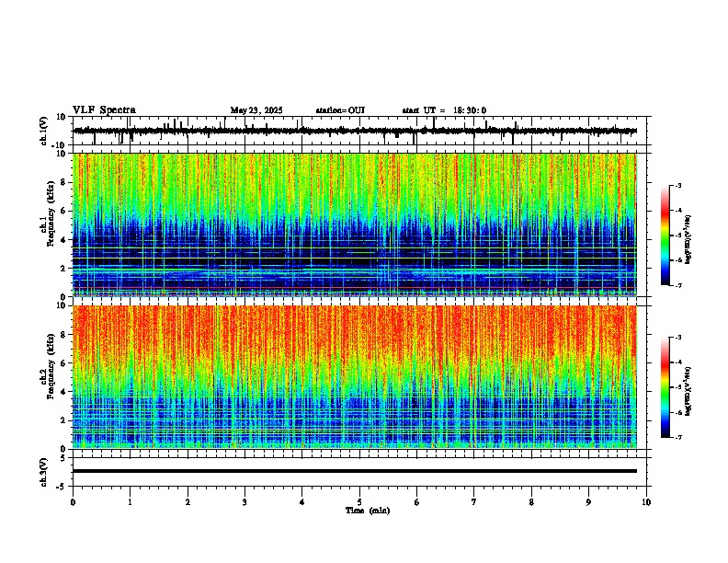Click the ch.1 voltage waveform trace
The image size is (728, 563).
pos(355,131)
